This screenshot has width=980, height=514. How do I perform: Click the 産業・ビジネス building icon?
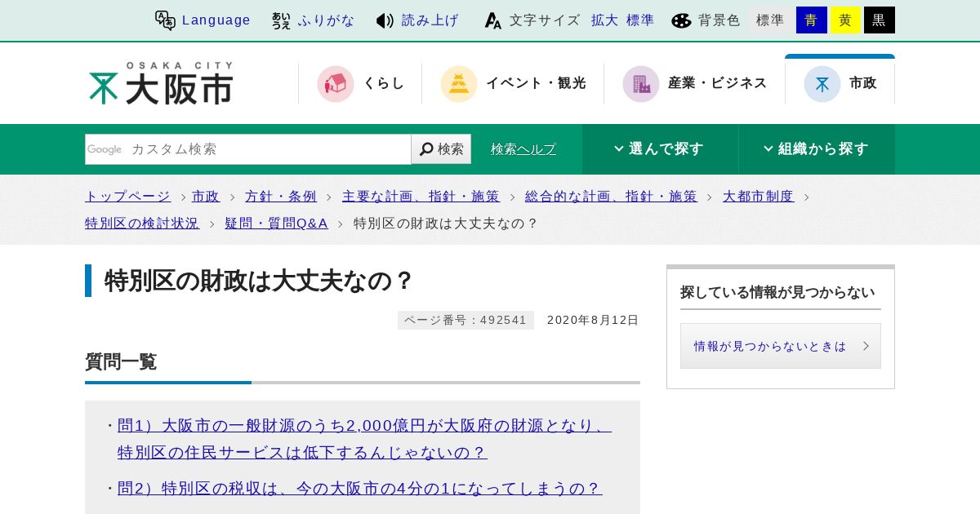641,83
